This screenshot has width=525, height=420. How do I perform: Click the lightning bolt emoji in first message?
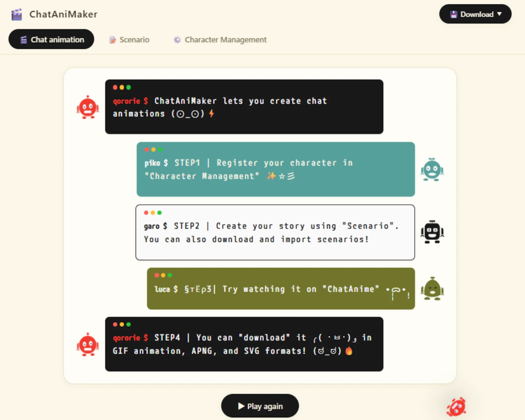pyautogui.click(x=212, y=113)
